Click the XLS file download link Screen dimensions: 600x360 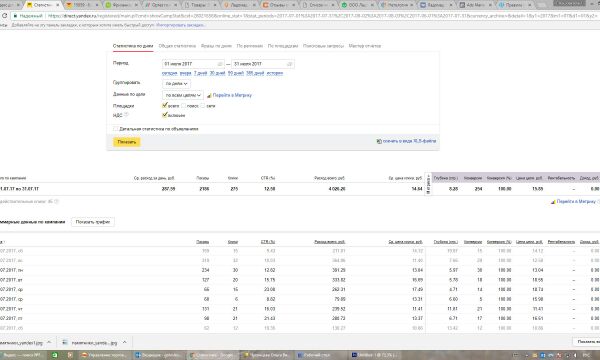409,141
